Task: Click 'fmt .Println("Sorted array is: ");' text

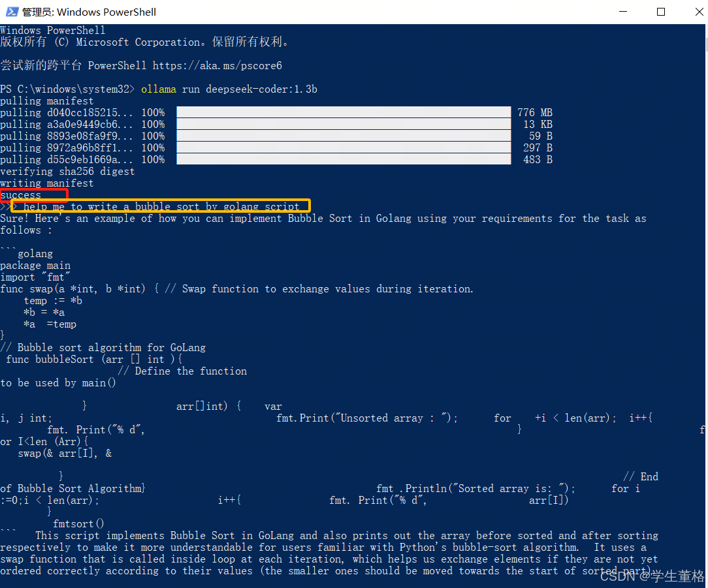Action: click(x=476, y=488)
